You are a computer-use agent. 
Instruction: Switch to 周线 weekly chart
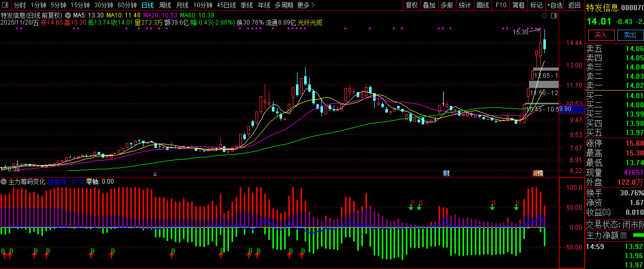coord(165,5)
